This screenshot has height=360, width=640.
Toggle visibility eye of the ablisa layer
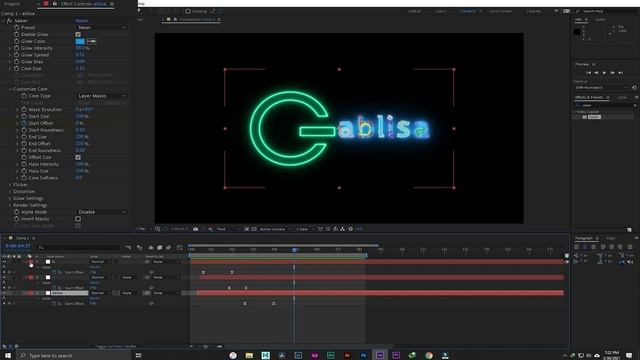(4, 293)
